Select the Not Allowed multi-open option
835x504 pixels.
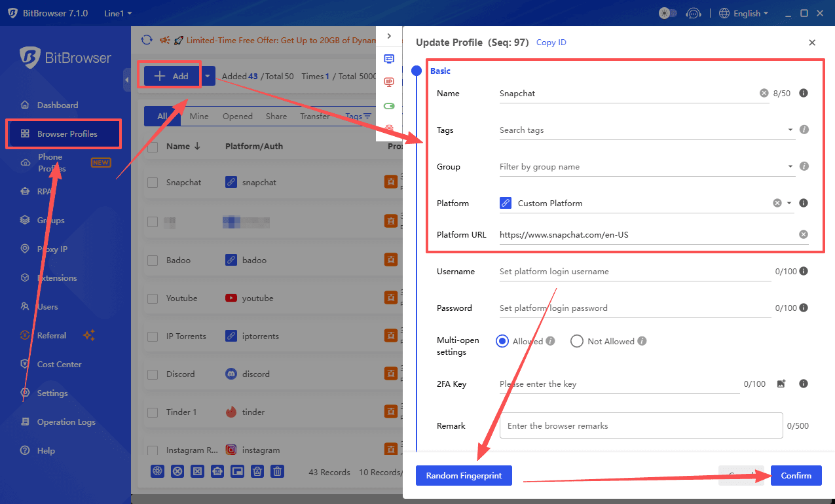pyautogui.click(x=577, y=341)
